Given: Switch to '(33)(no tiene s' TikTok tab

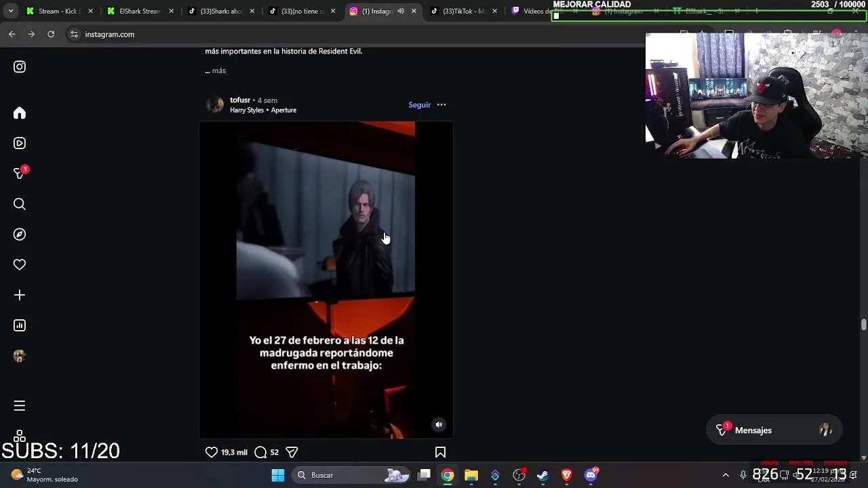Looking at the screenshot, I should 302,11.
